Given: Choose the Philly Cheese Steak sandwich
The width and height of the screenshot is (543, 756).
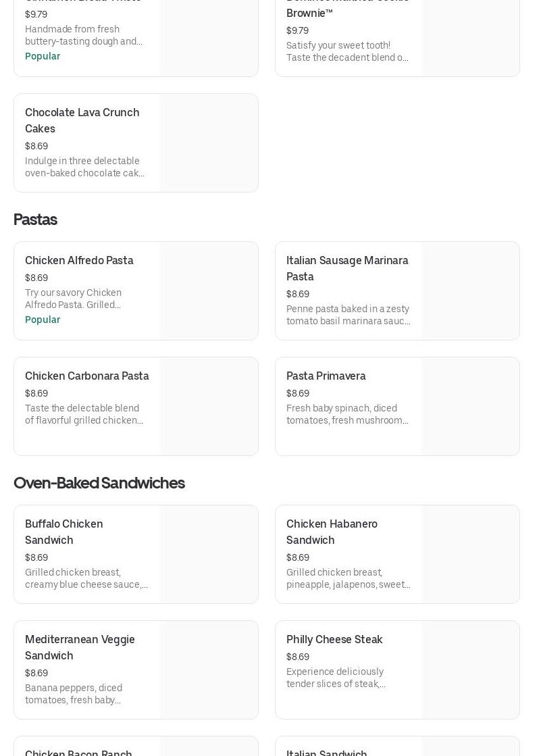Looking at the screenshot, I should coord(334,640).
